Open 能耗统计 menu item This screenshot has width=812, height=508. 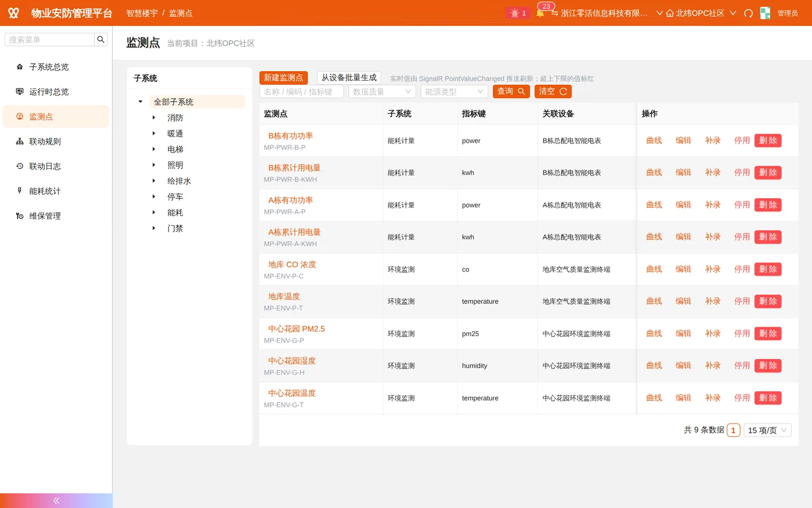(x=56, y=191)
